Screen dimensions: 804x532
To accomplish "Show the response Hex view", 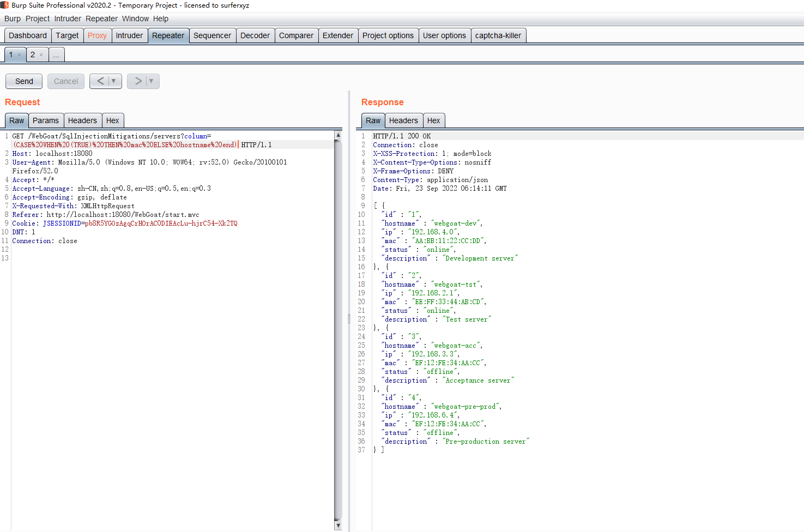I will 434,120.
